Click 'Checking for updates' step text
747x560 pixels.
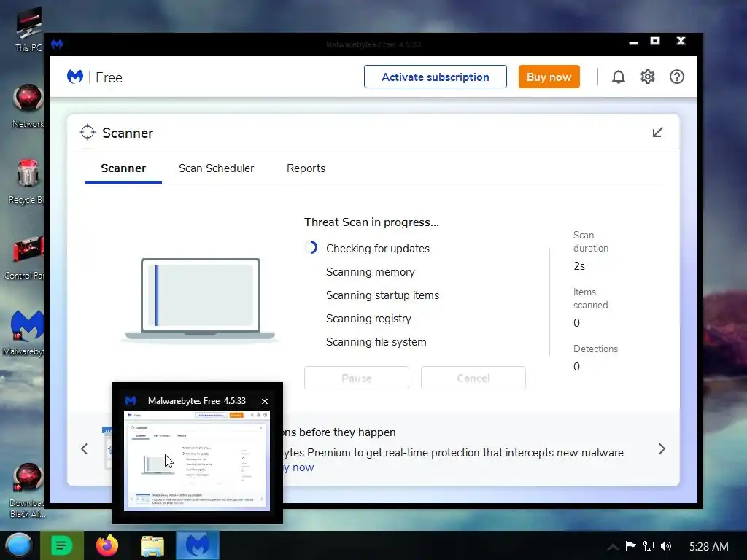(x=378, y=248)
